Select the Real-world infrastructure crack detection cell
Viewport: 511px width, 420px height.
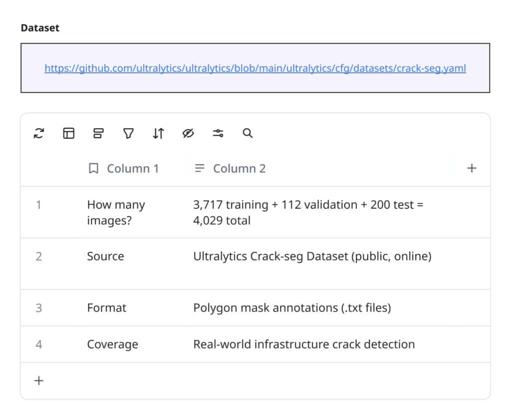[304, 344]
